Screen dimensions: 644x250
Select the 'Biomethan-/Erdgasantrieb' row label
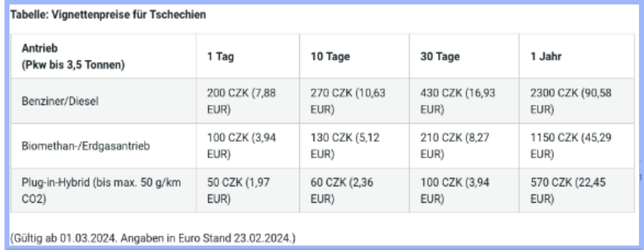[104, 146]
